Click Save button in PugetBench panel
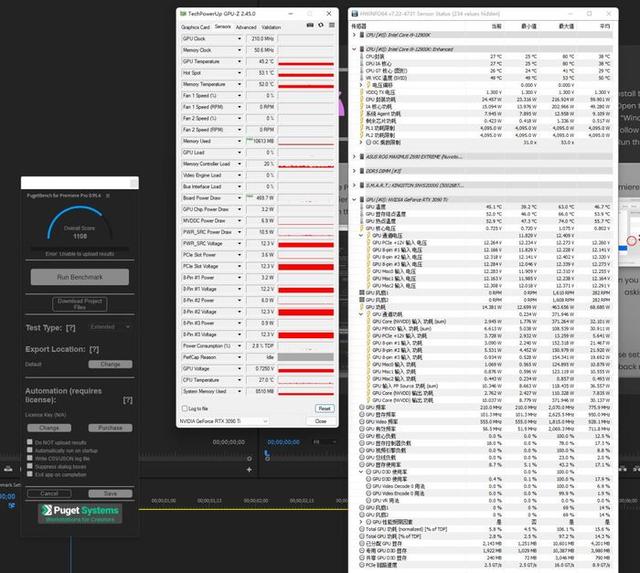This screenshot has width=640, height=573. coord(110,493)
